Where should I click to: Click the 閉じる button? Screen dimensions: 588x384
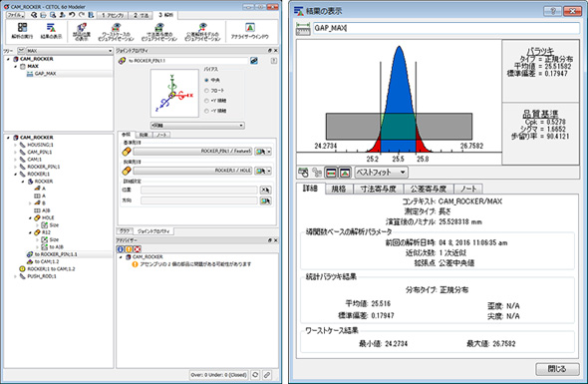(557, 369)
